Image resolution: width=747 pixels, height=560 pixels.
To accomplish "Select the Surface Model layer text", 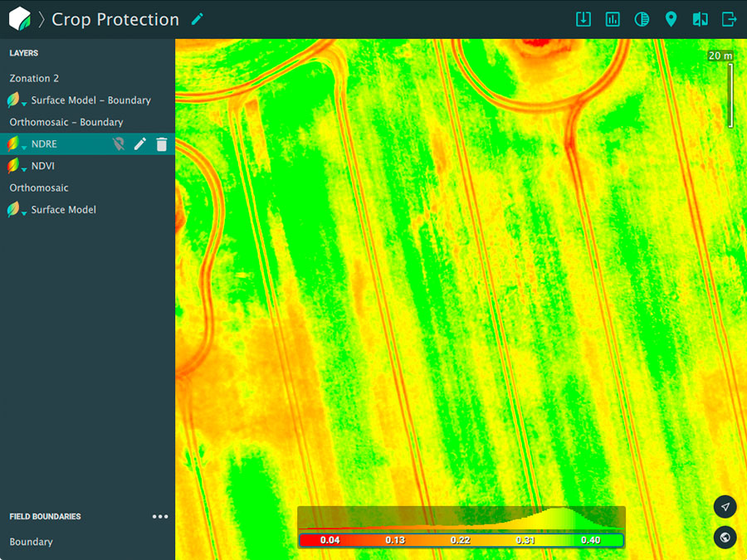I will click(x=63, y=210).
